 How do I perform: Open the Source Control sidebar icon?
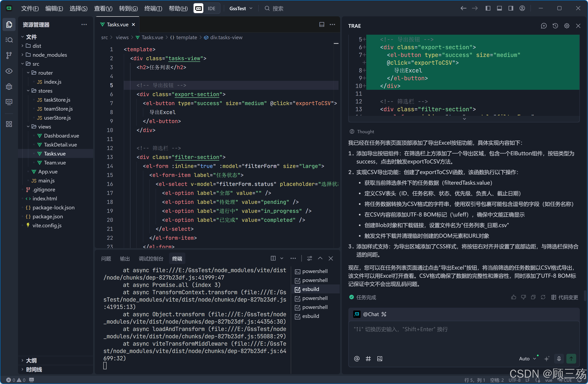(9, 55)
